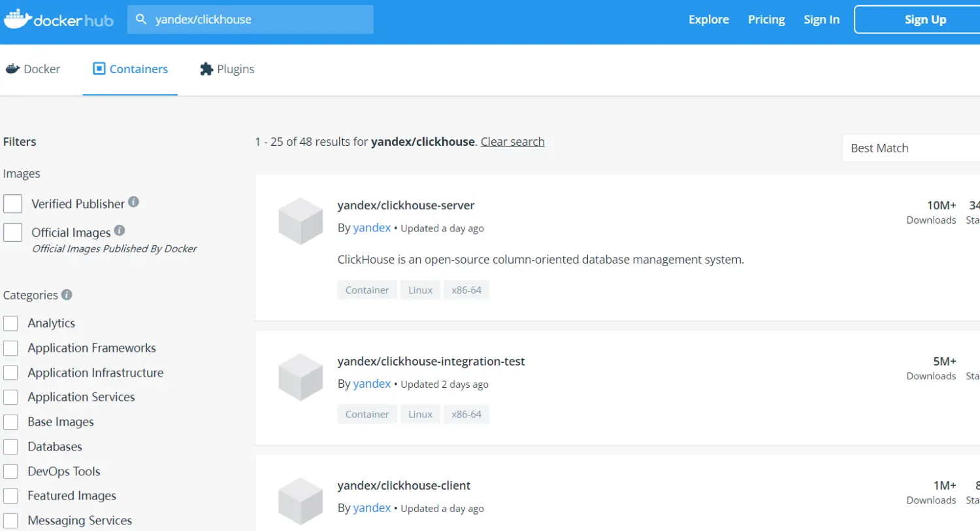
Task: Click the 5M+ Downloads count
Action: pos(932,368)
